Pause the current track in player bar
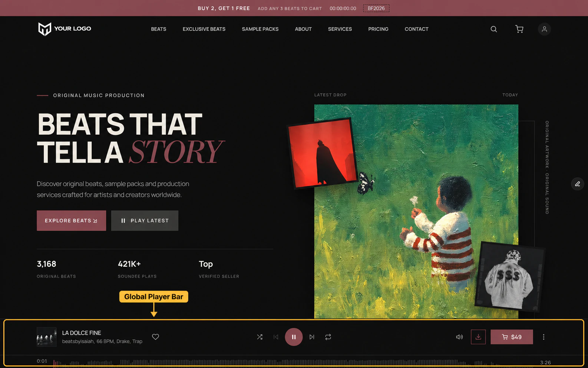Image resolution: width=588 pixels, height=368 pixels. [x=294, y=337]
